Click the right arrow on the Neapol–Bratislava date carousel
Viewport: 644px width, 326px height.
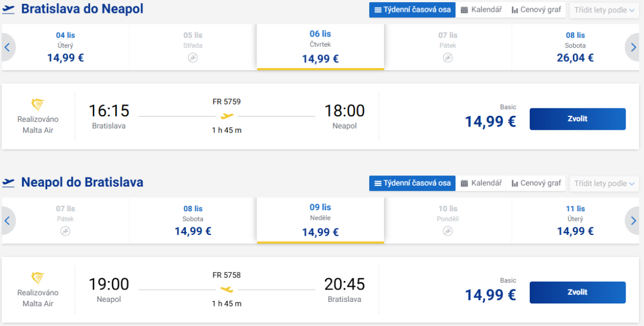tap(634, 220)
